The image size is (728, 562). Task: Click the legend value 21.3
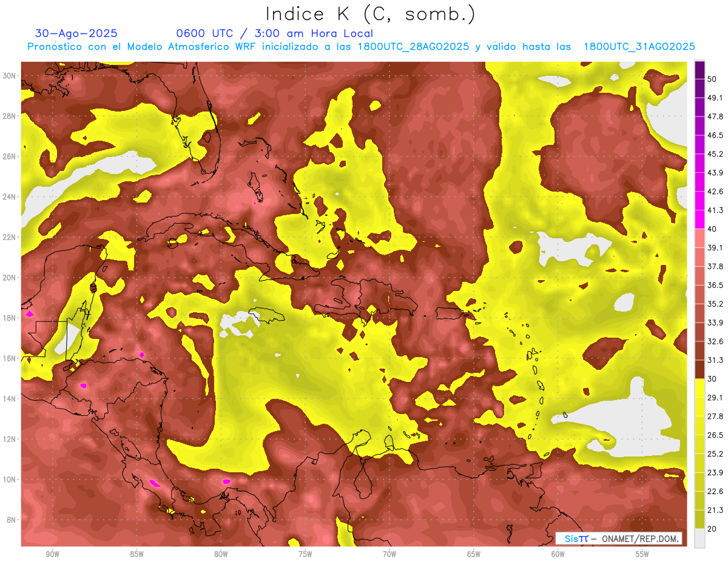click(715, 510)
